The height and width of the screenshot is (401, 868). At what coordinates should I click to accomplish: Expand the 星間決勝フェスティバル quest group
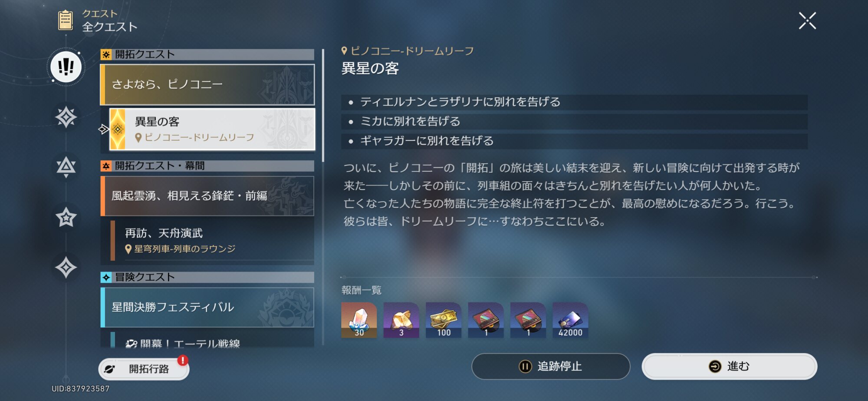pos(207,307)
